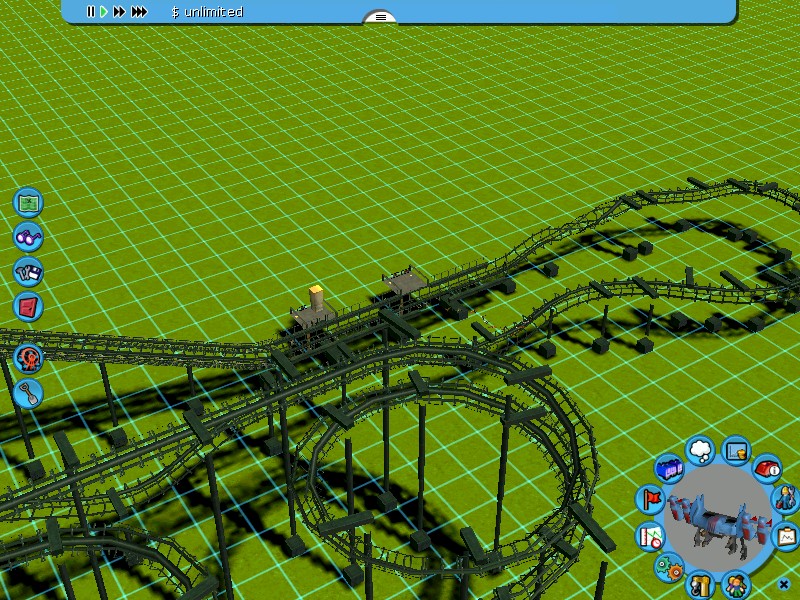This screenshot has width=800, height=600.
Task: Set game to normal play speed
Action: click(103, 12)
